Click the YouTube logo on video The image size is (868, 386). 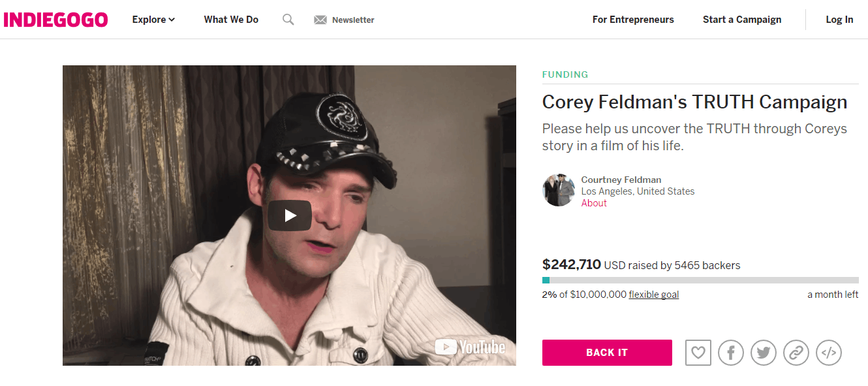point(470,347)
